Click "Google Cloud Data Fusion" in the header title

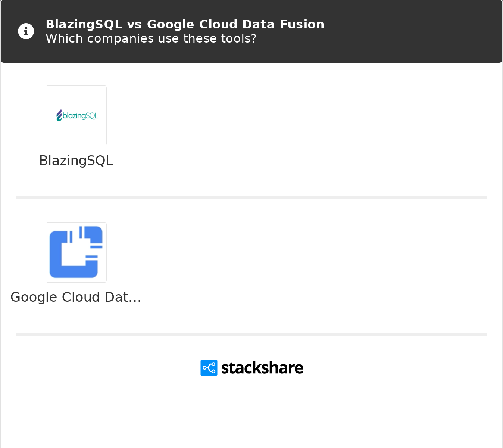click(x=211, y=24)
